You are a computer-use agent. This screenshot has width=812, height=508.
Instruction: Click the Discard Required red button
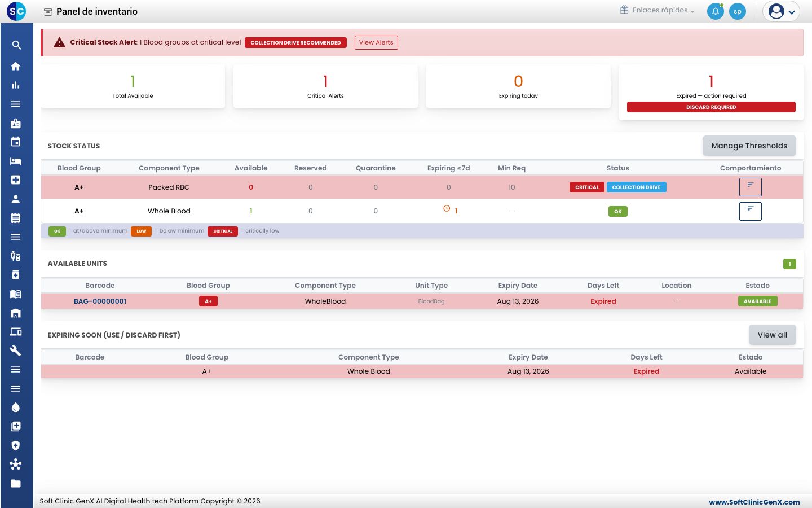(x=711, y=107)
